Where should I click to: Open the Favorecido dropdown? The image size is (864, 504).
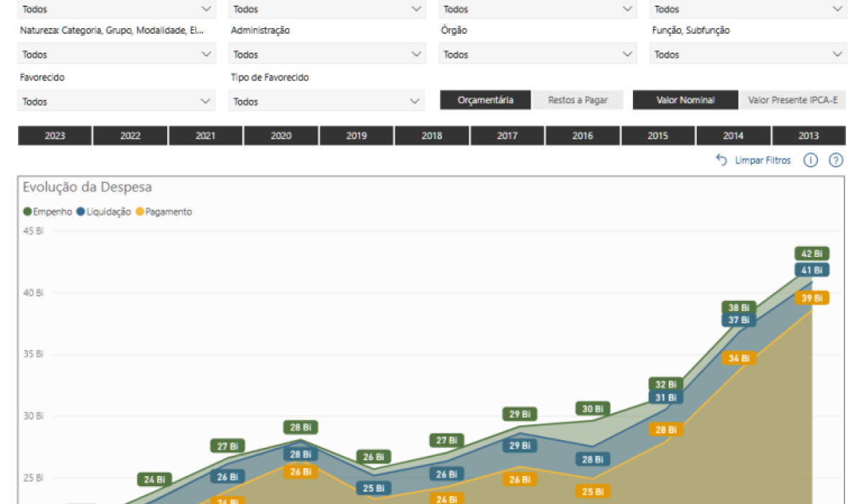[x=116, y=102]
